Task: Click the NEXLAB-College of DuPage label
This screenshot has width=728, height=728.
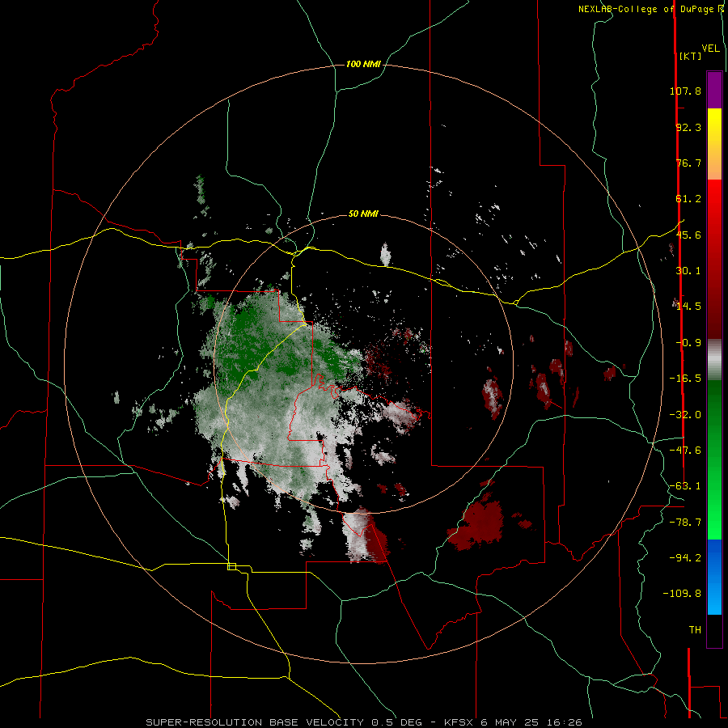Action: pos(647,9)
